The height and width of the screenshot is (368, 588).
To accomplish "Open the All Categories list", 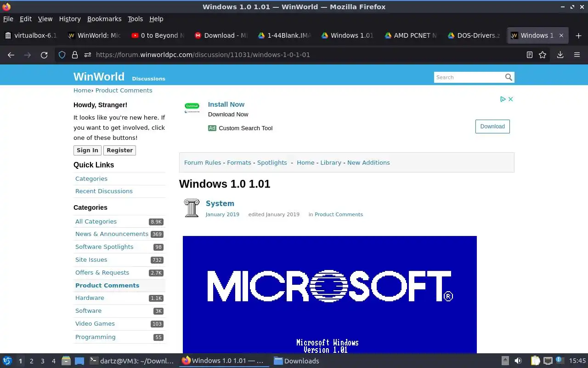I will 96,221.
